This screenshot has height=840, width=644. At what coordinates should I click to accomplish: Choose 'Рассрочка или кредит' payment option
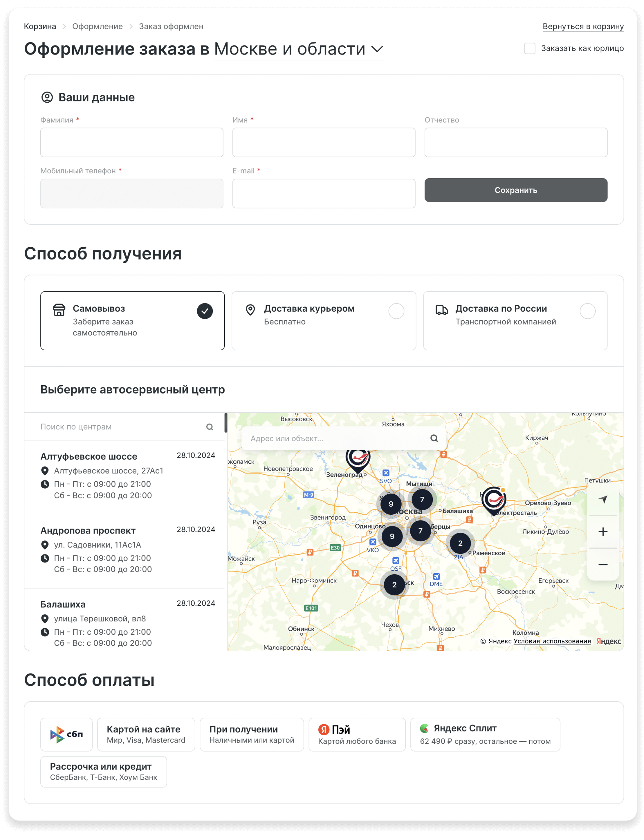pos(104,772)
